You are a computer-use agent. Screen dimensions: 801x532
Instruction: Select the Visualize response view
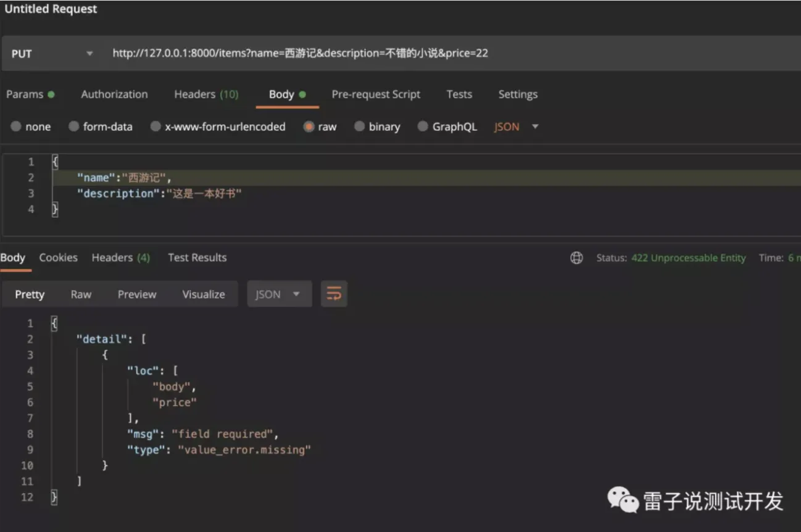(204, 294)
